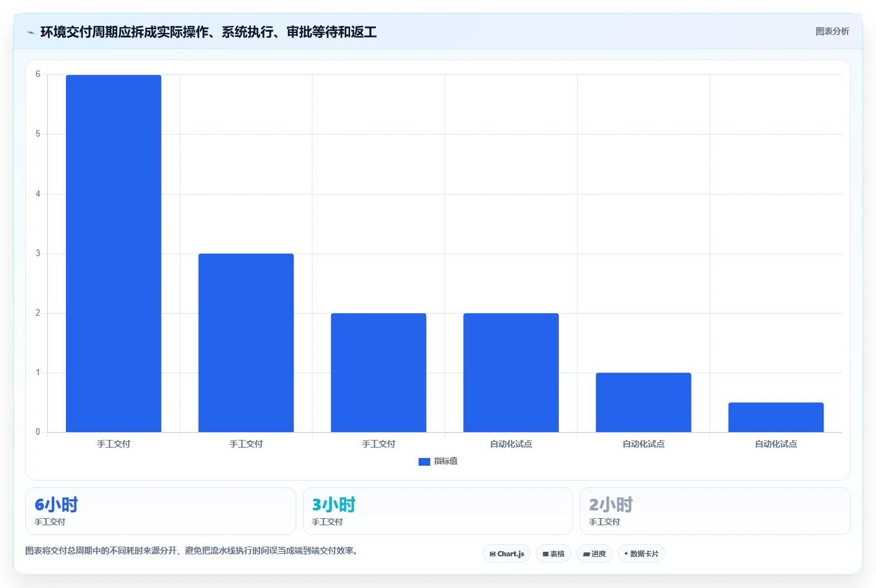Open the 3小时 data card
The height and width of the screenshot is (588, 876).
[438, 511]
